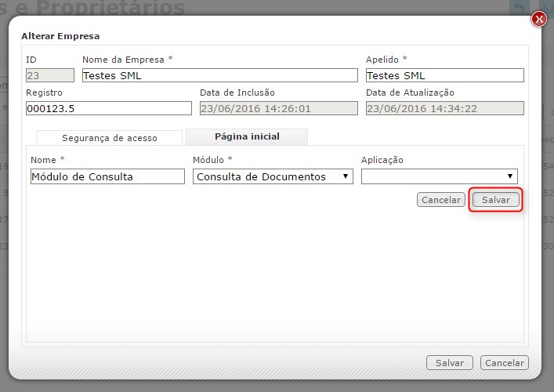
Task: Click the Salvar button at dialog bottom
Action: click(x=449, y=363)
